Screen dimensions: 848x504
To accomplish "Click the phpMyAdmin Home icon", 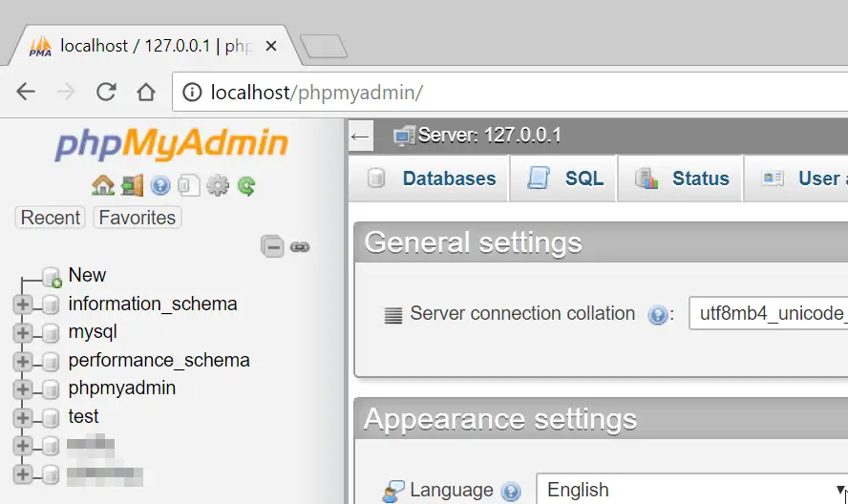I will point(103,185).
